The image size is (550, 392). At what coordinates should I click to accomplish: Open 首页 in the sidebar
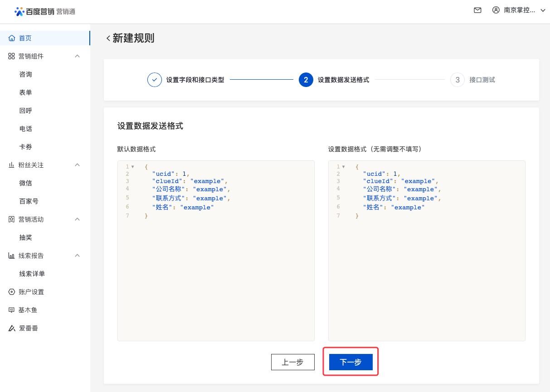point(25,38)
